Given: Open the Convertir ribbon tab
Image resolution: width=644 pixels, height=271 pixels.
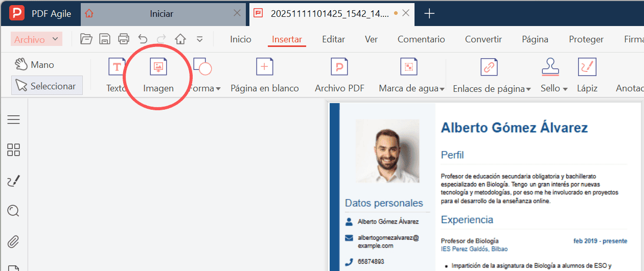Looking at the screenshot, I should point(483,39).
